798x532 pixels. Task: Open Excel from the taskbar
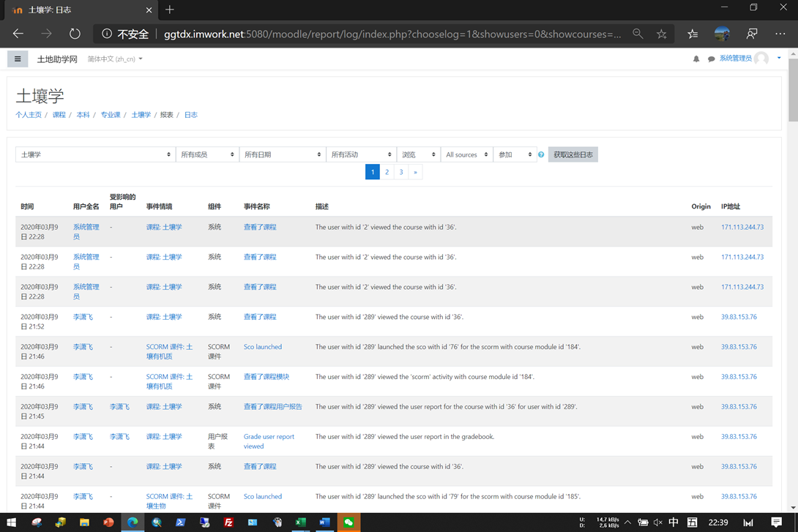click(x=300, y=522)
